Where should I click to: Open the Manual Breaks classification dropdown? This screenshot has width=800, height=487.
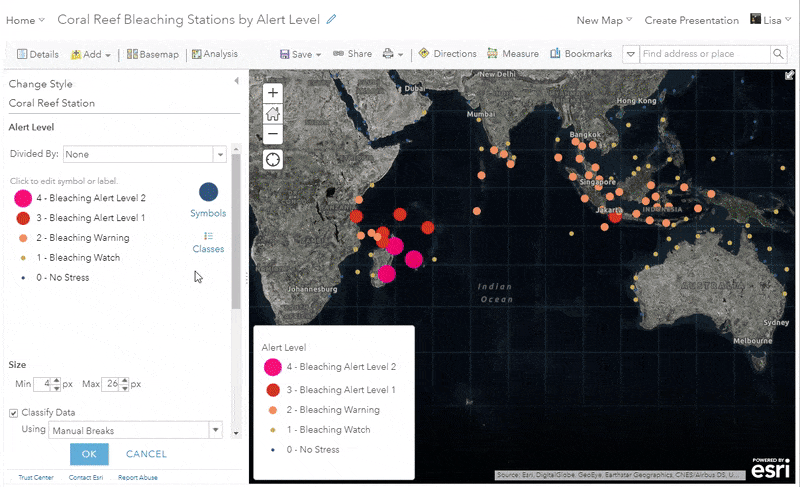point(135,430)
